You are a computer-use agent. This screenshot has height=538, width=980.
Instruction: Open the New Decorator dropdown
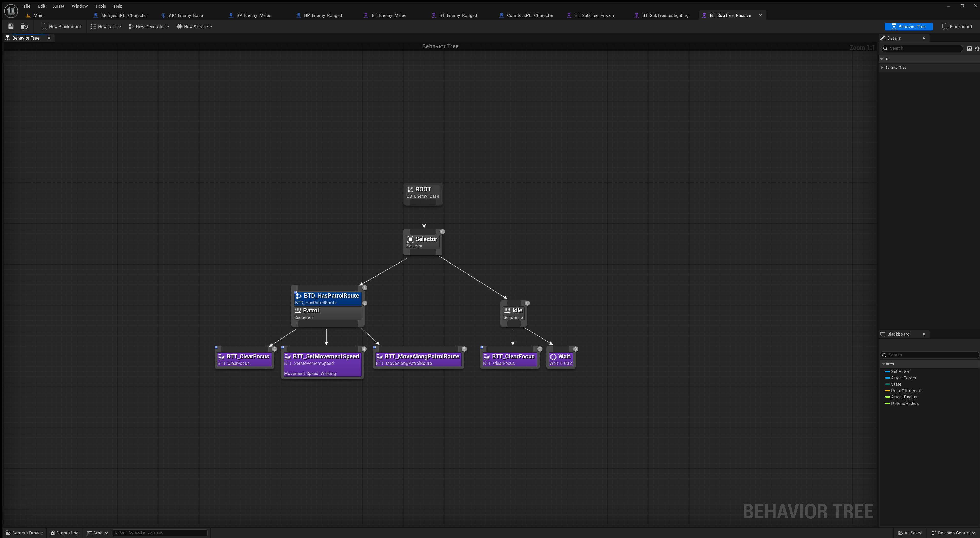click(149, 26)
